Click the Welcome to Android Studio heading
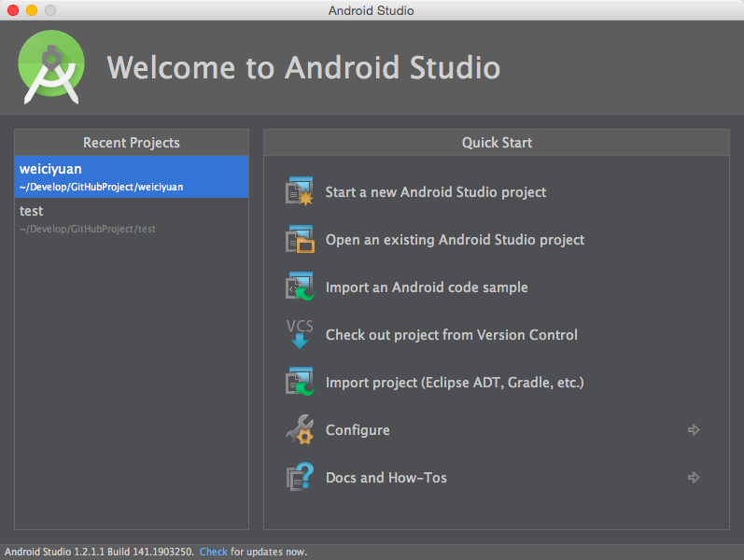The width and height of the screenshot is (744, 560). tap(303, 67)
